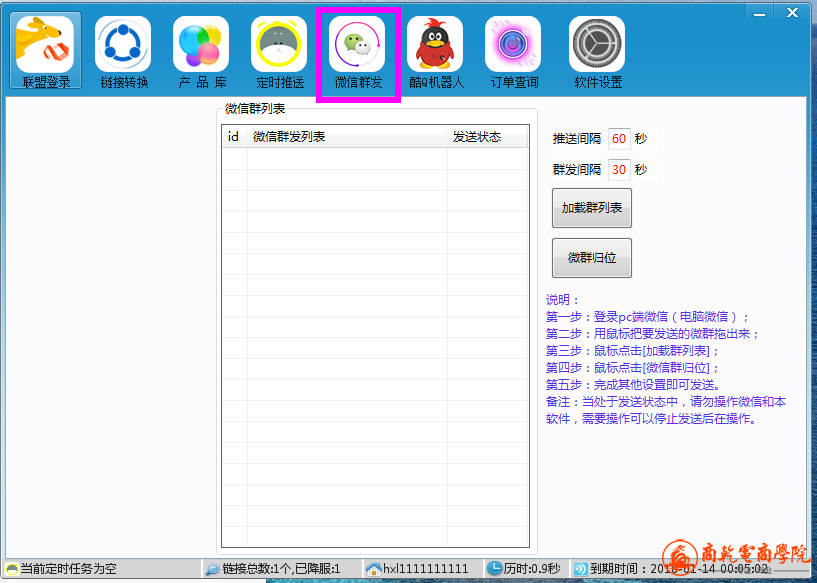Open the 酷Q机器人 penguin robot icon
Viewport: 817px width, 583px height.
(435, 51)
